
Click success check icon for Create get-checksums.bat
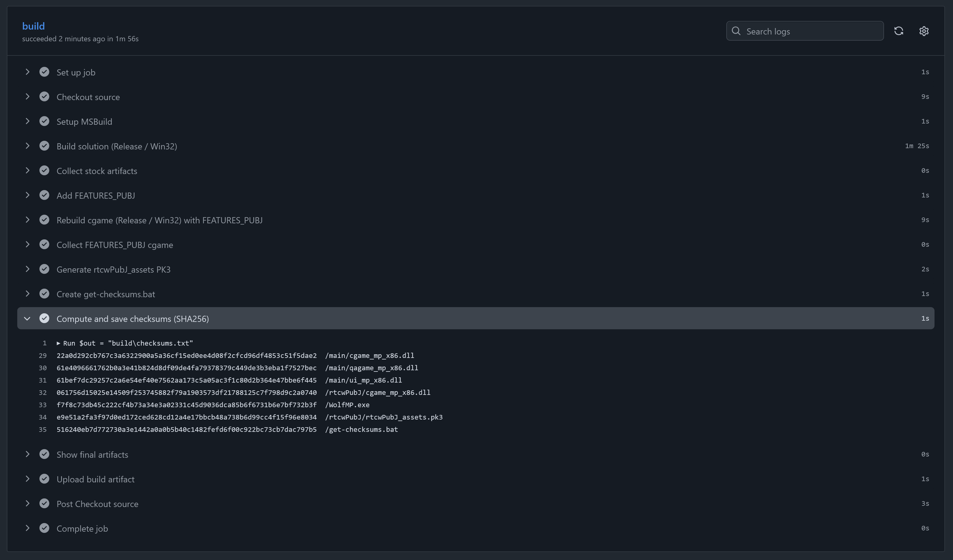(x=44, y=294)
